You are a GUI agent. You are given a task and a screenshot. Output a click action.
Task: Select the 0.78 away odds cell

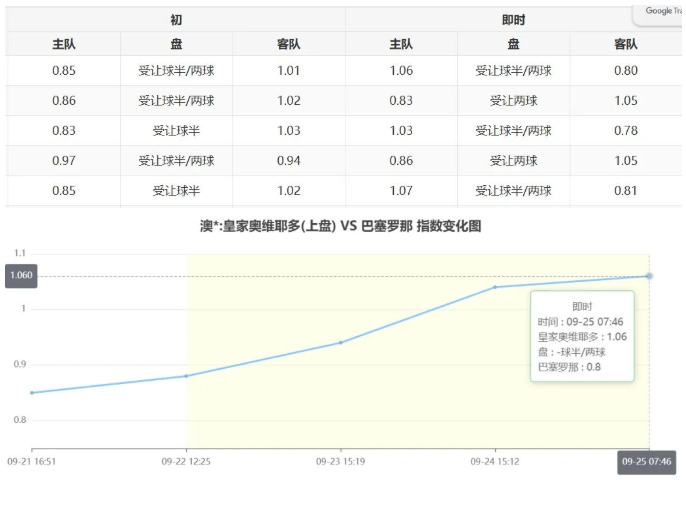point(626,131)
